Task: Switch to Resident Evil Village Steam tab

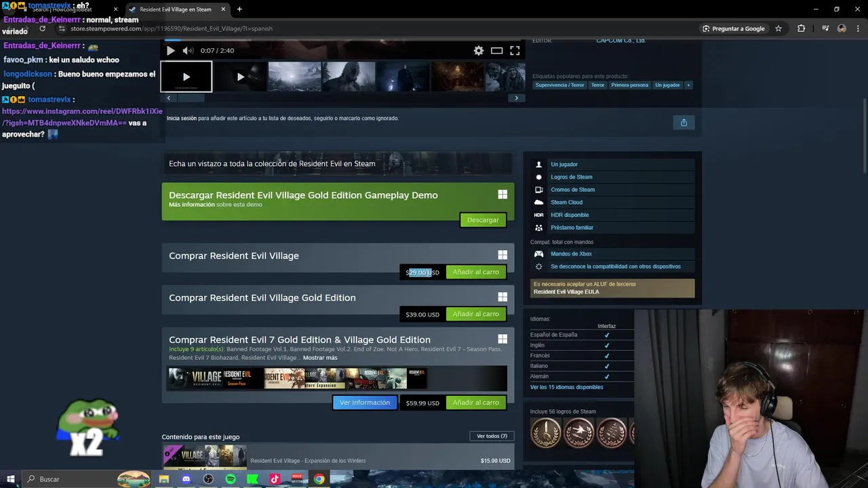Action: 176,9
